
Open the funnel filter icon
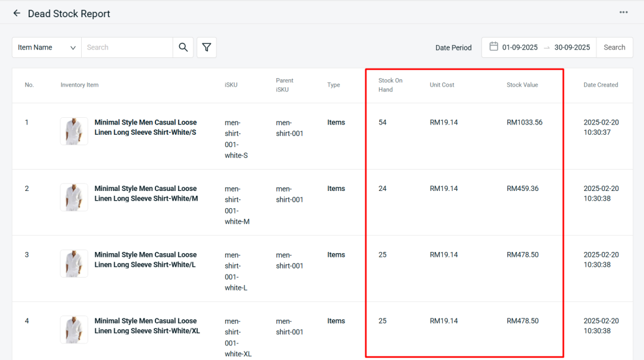(207, 48)
